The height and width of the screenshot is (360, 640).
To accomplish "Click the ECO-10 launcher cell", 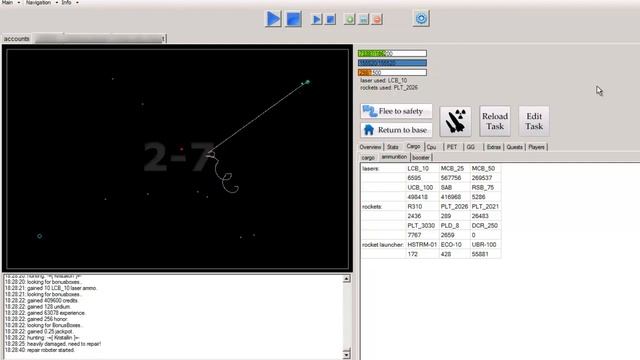I will [x=455, y=244].
